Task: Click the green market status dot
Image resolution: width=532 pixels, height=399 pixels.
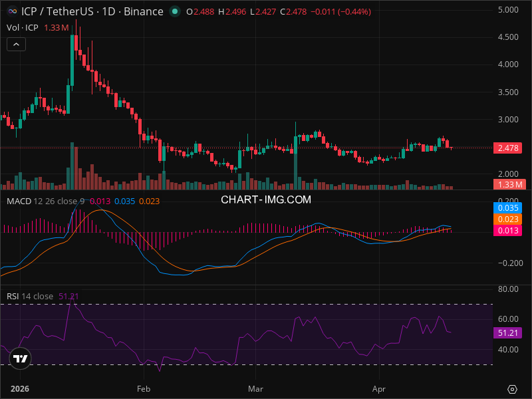Action: (x=175, y=11)
